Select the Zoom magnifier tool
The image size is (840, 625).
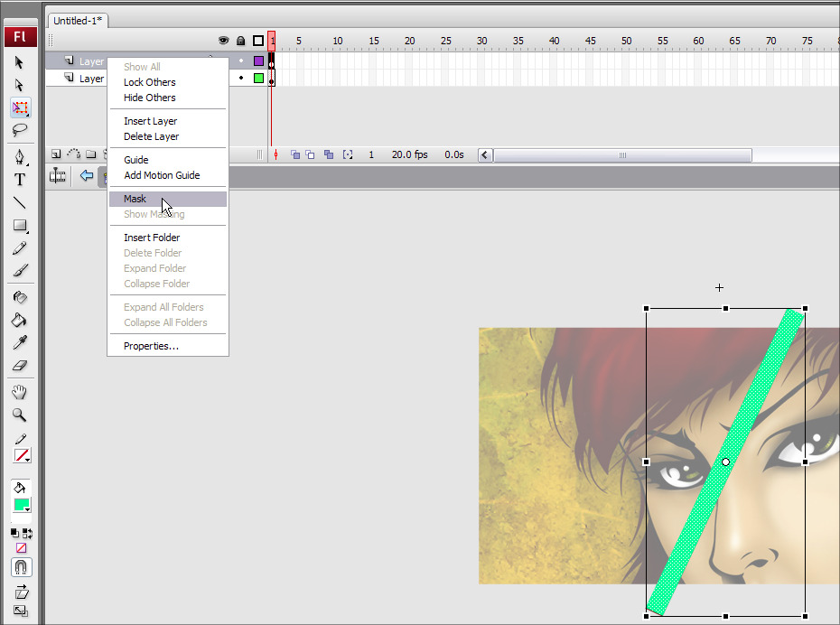pyautogui.click(x=20, y=415)
